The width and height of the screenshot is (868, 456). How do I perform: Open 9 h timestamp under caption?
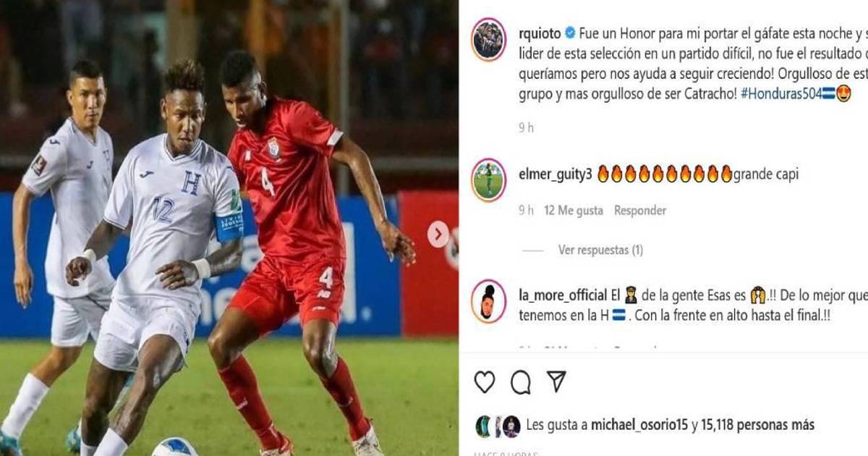[x=526, y=128]
